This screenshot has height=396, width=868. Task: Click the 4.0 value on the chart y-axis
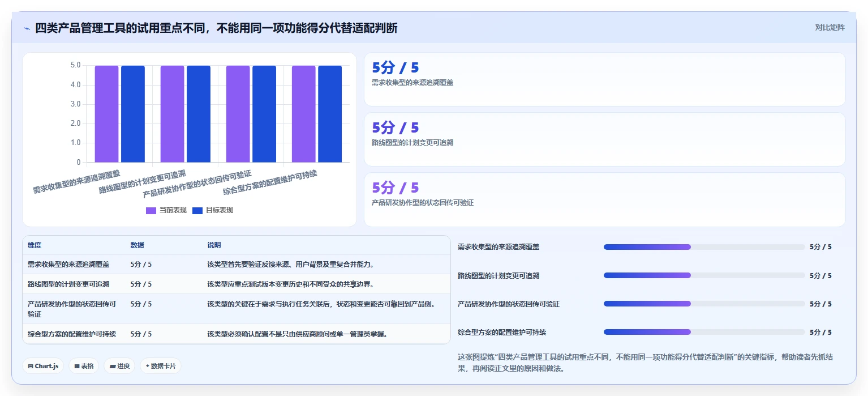[75, 85]
